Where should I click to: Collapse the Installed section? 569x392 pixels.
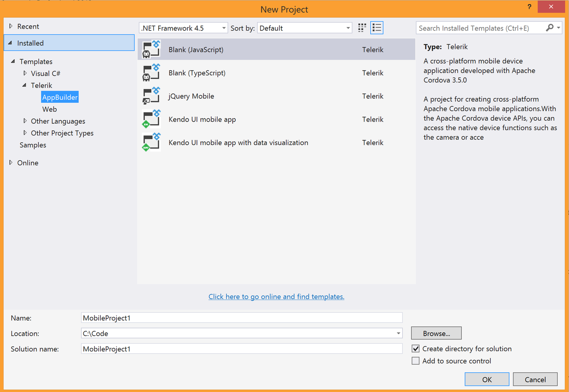(x=10, y=43)
